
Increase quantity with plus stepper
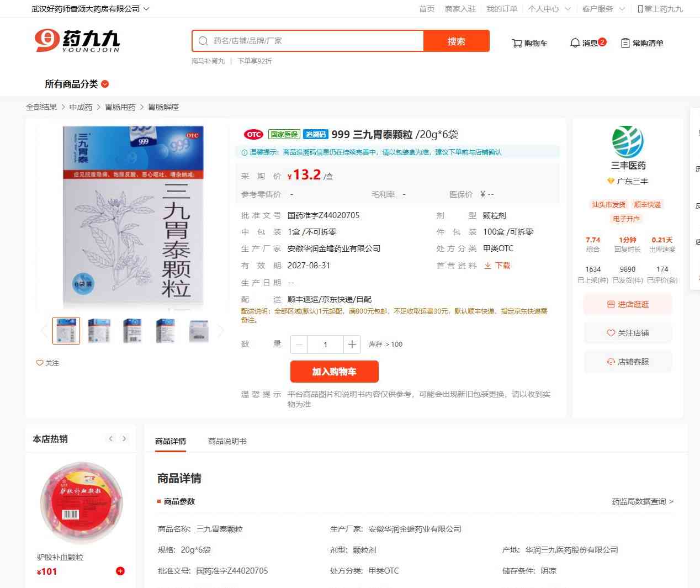click(352, 345)
